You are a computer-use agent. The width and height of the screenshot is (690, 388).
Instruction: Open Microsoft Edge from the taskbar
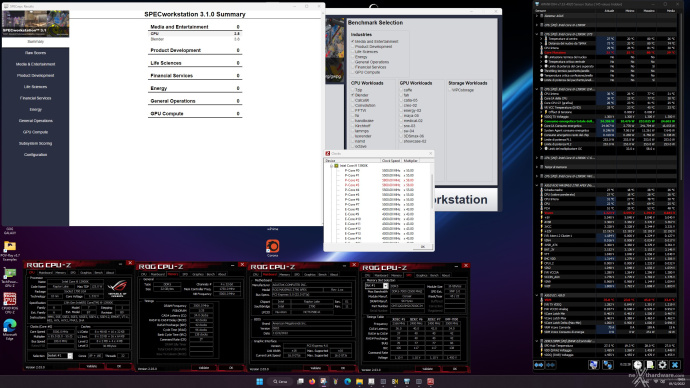[x=348, y=381]
